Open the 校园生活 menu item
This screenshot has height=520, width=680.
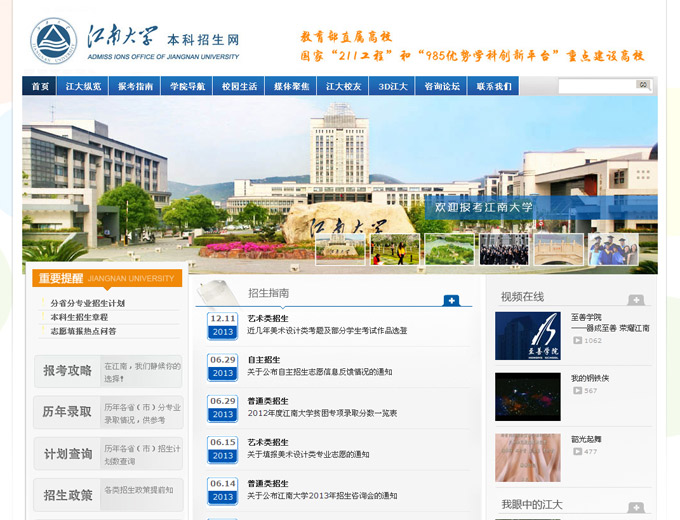pyautogui.click(x=239, y=86)
